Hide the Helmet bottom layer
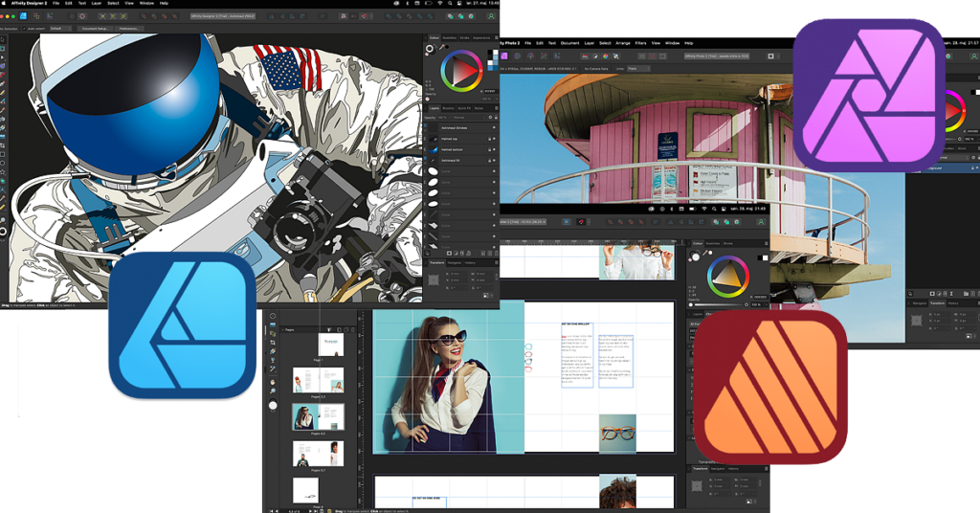 coord(494,149)
